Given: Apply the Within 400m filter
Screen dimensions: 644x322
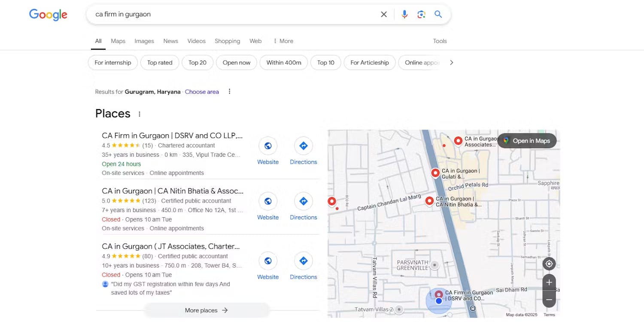Looking at the screenshot, I should click(283, 62).
